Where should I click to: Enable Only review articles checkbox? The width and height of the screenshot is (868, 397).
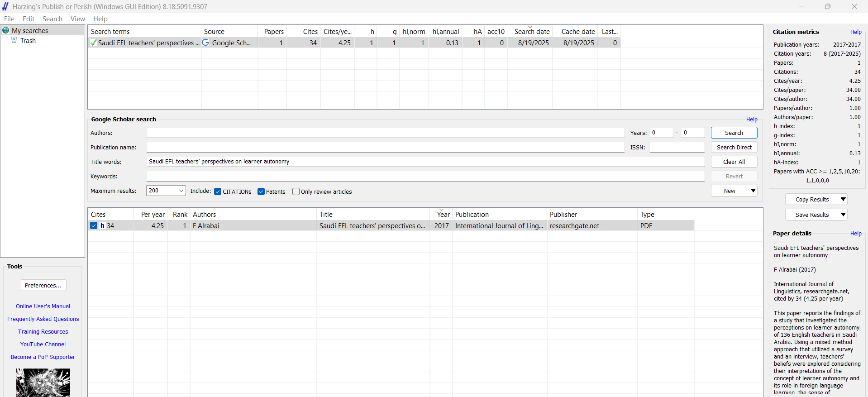(x=296, y=191)
